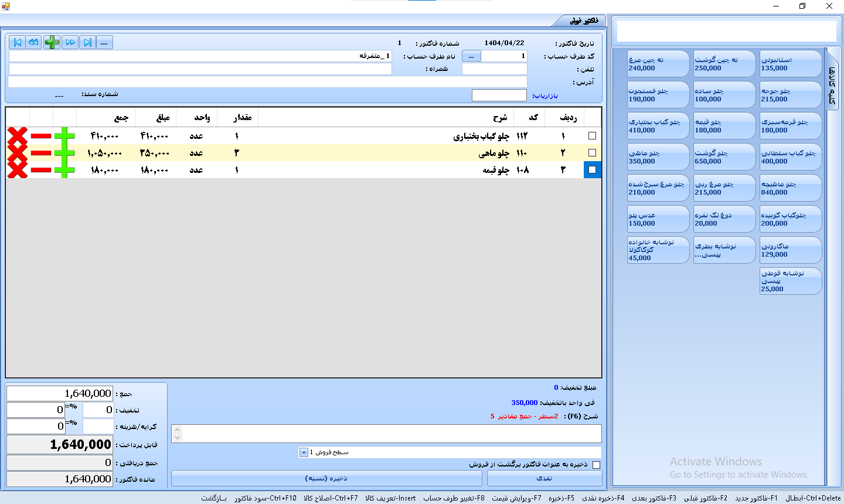Enable 'ذخیره به عنوان فاکتور برگشت از فروش' checkbox
844x504 pixels.
point(597,465)
